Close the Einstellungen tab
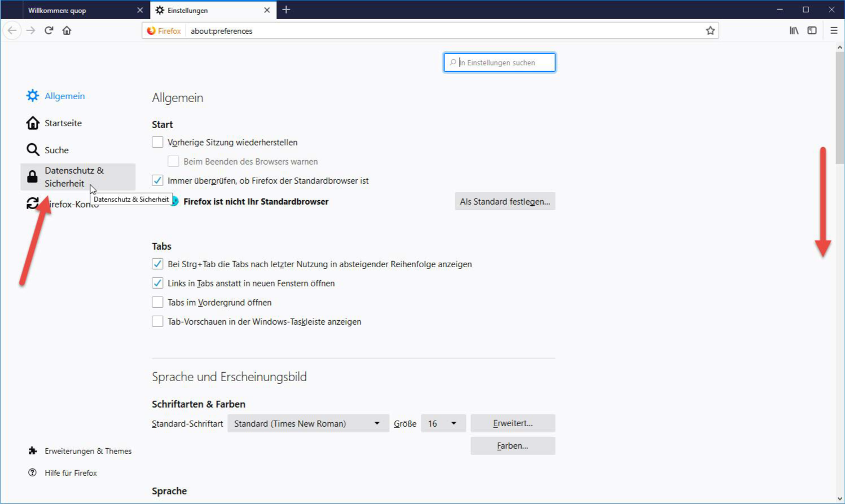This screenshot has width=845, height=504. point(267,10)
